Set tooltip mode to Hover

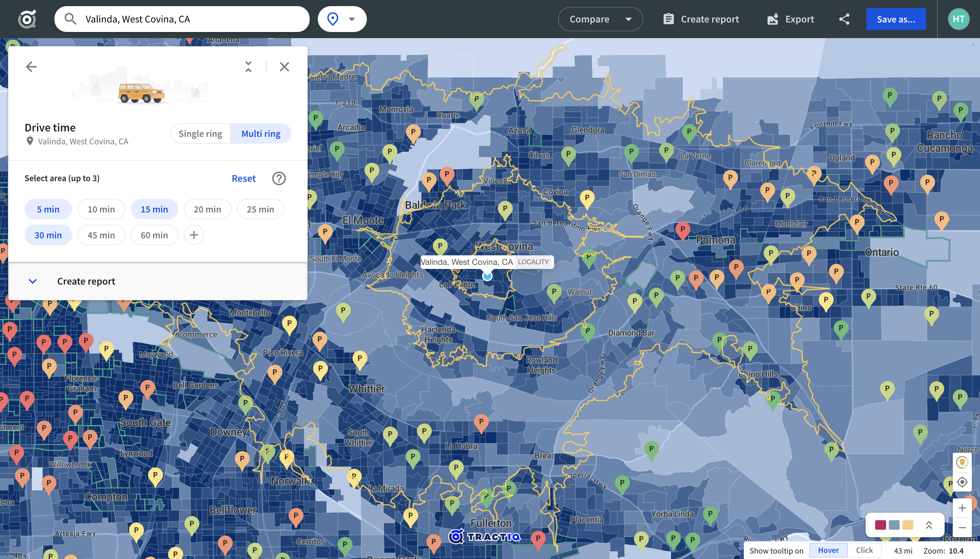(828, 550)
